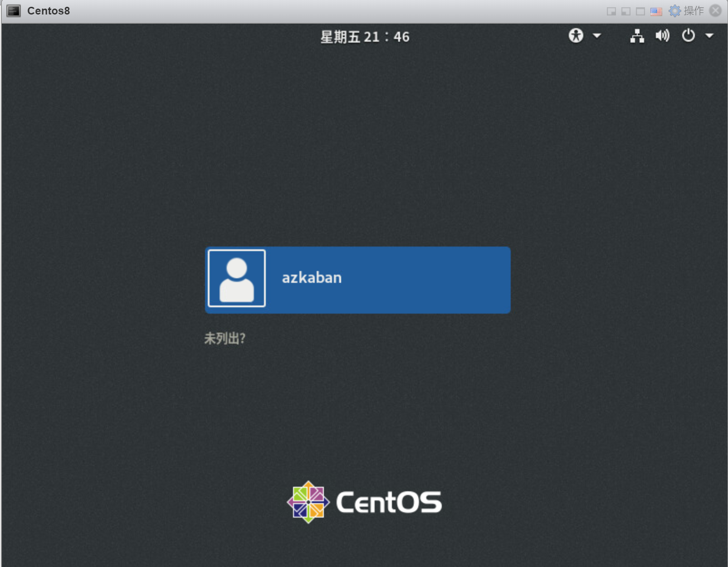Expand the accessibility dropdown arrow
728x567 pixels.
coord(596,36)
